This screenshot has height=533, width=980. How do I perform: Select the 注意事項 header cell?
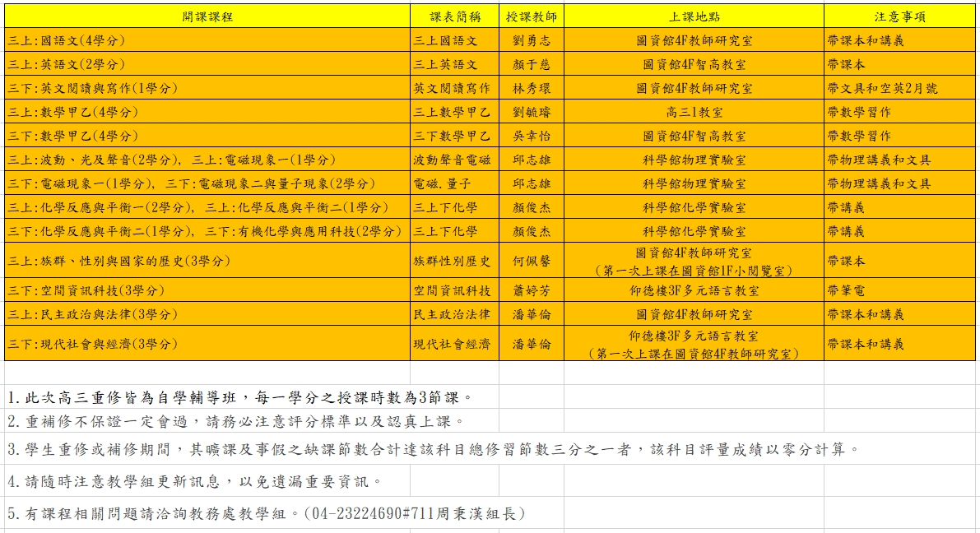point(899,16)
